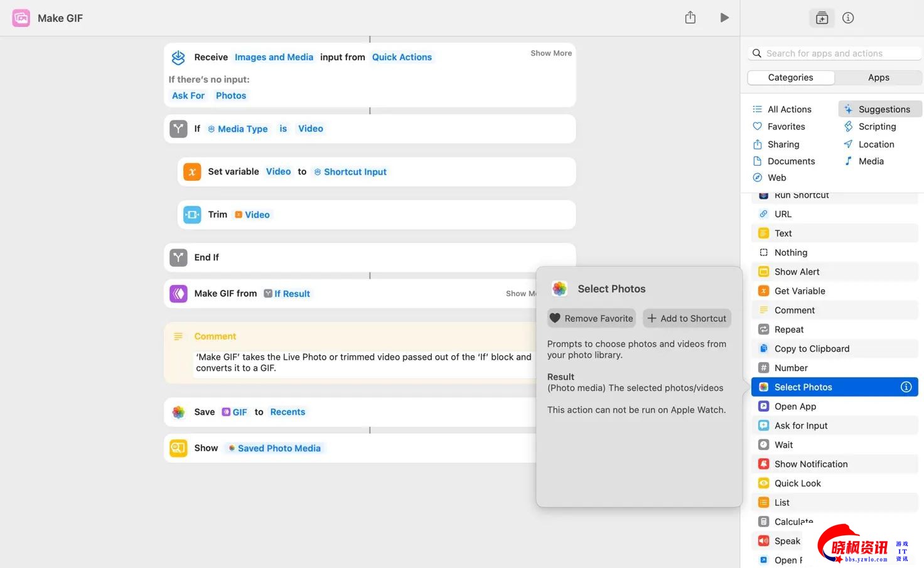Viewport: 924px width, 568px height.
Task: Select the Calculate action
Action: 785,522
